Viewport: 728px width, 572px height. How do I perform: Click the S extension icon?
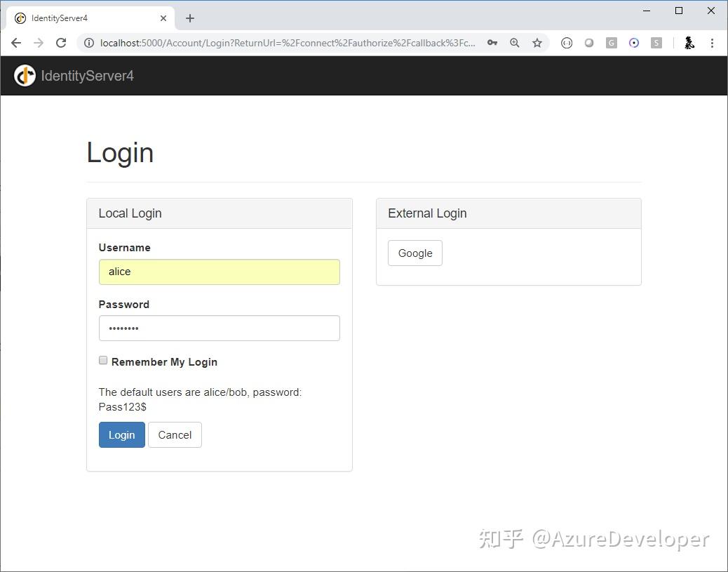[x=656, y=43]
